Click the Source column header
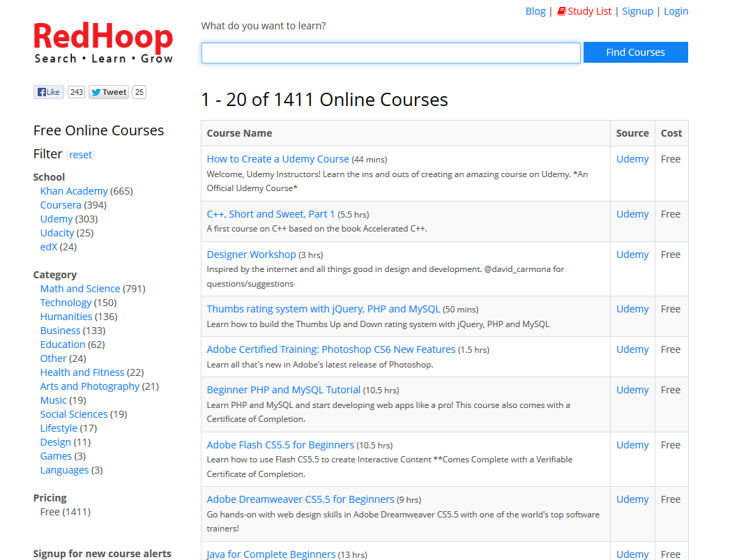This screenshot has height=560, width=753. 632,133
